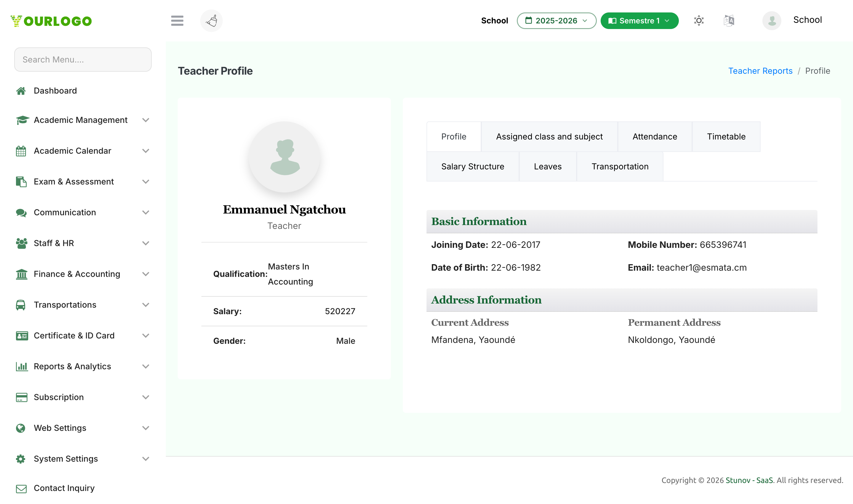
Task: Switch to Assigned class and subject tab
Action: pyautogui.click(x=549, y=137)
